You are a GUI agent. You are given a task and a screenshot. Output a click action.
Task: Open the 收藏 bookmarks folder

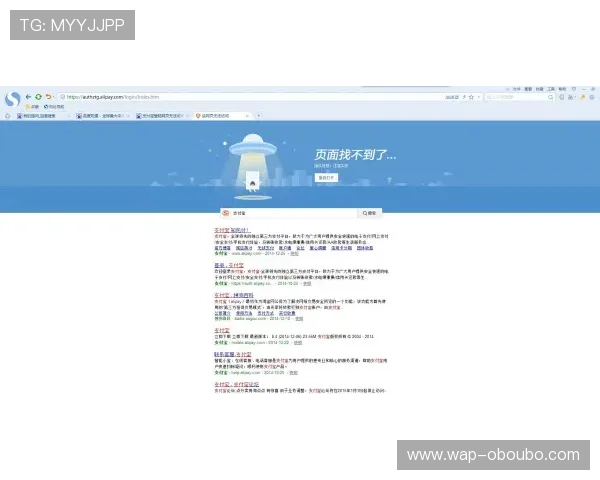pyautogui.click(x=32, y=107)
